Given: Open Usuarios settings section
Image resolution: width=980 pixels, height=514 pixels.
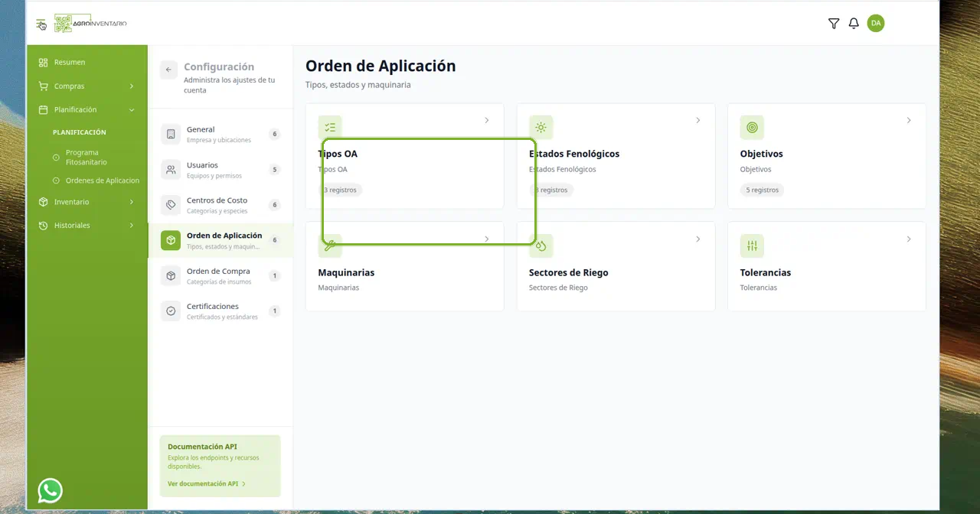Looking at the screenshot, I should click(220, 170).
